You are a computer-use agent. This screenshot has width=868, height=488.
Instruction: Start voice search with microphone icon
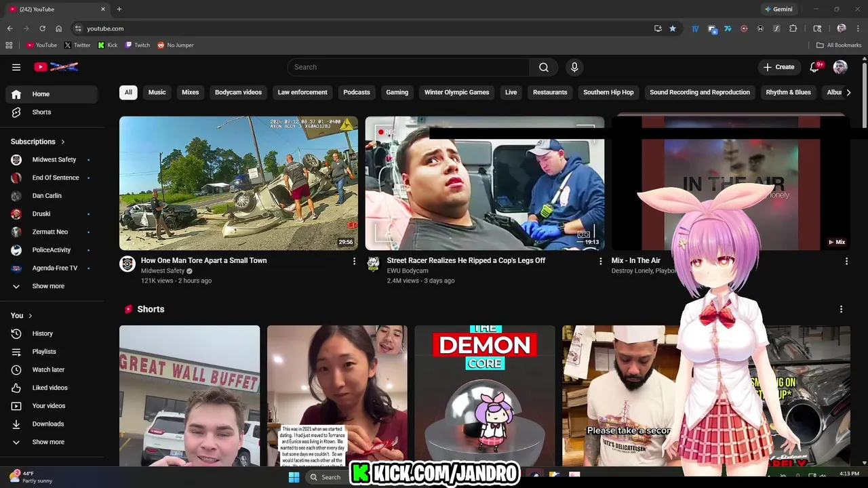point(574,67)
